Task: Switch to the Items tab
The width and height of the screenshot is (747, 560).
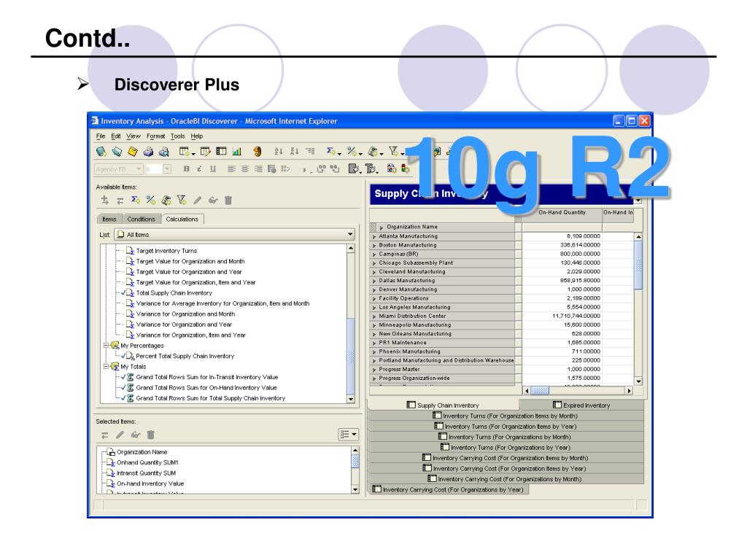Action: click(109, 219)
